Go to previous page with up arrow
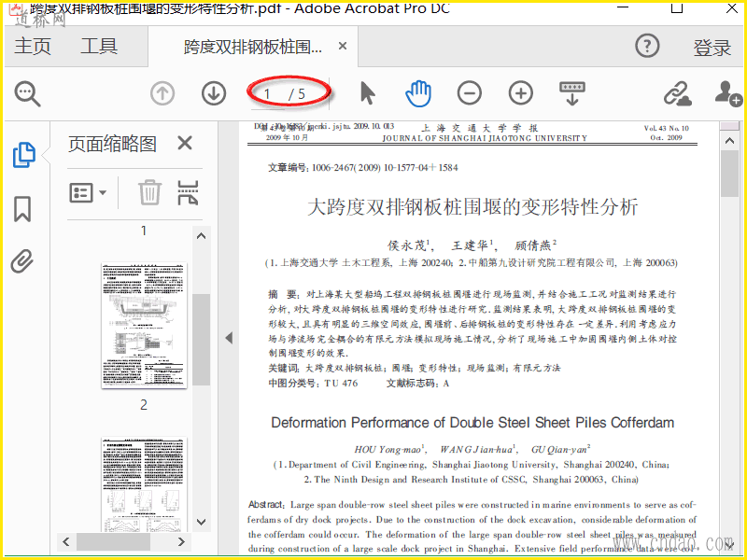This screenshot has width=747, height=560. (162, 93)
